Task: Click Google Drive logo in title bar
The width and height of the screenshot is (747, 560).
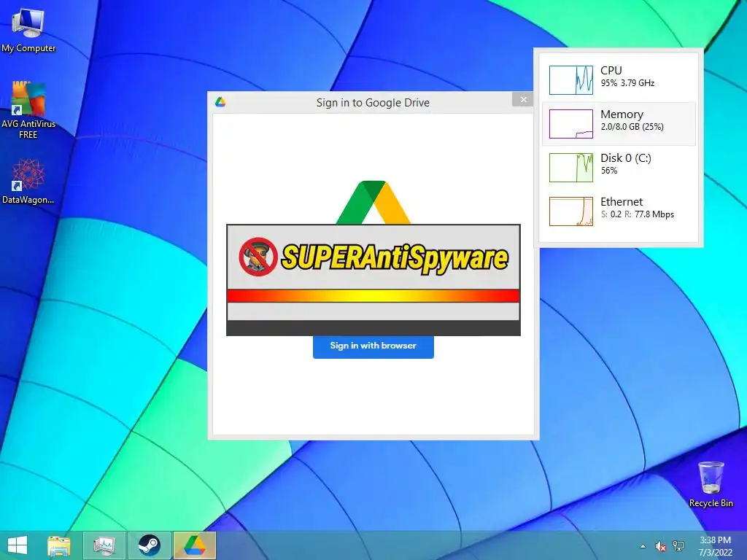Action: pos(220,102)
